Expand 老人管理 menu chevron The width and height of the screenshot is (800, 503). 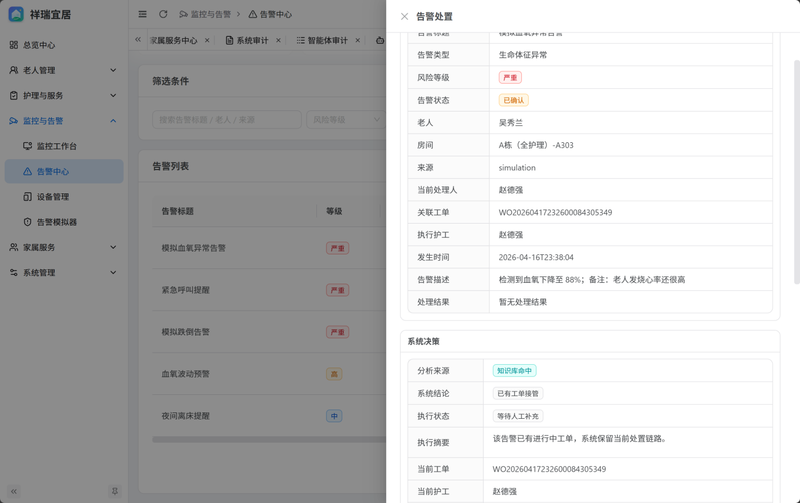tap(113, 70)
